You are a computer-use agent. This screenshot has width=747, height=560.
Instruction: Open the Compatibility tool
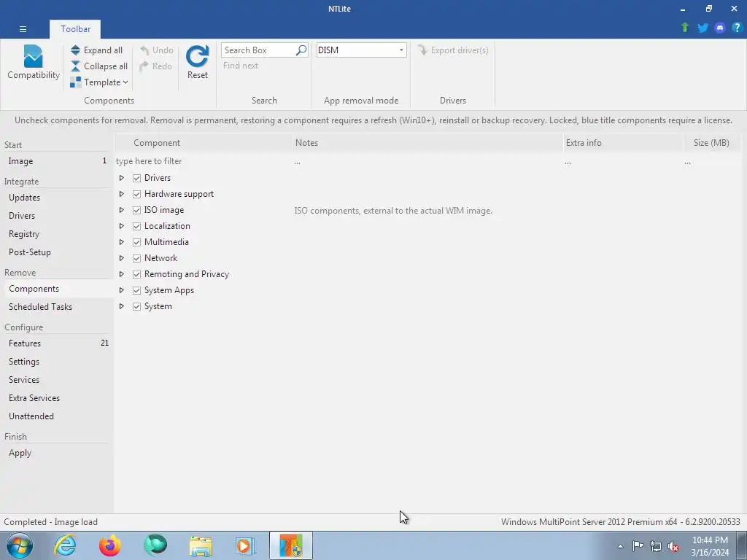click(34, 62)
